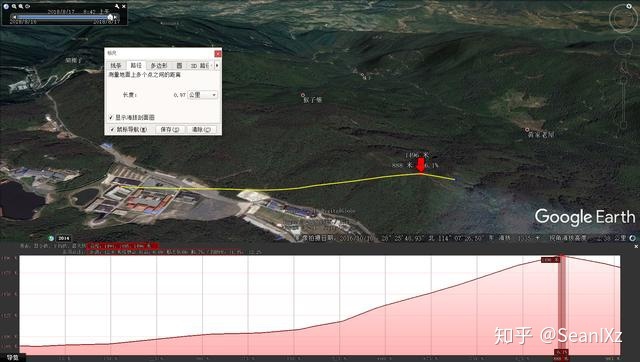Switch to the 多边形 ruler tab
This screenshot has height=362, width=640.
(x=159, y=65)
